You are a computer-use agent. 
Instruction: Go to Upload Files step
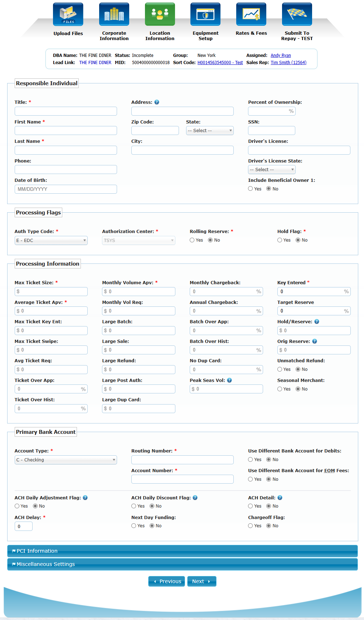pyautogui.click(x=68, y=33)
